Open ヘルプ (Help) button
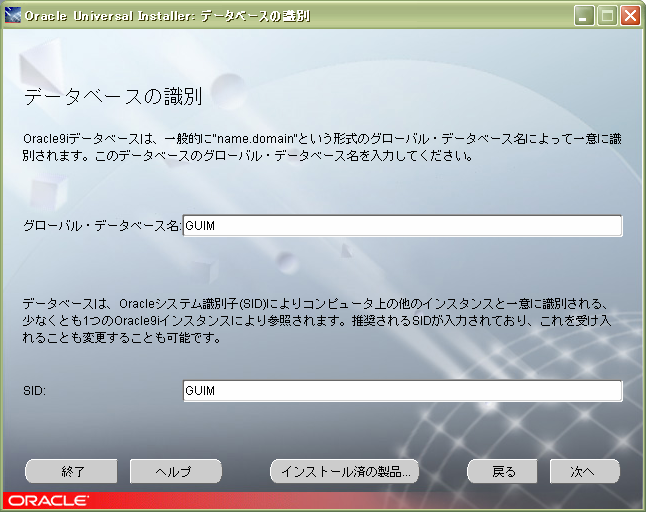Viewport: 646px width, 512px height. [x=176, y=471]
